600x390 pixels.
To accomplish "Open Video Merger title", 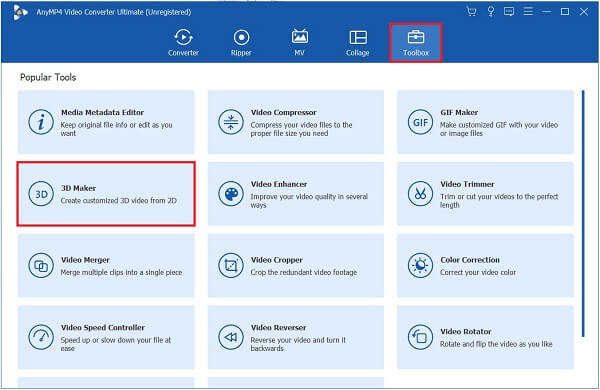I will point(85,260).
